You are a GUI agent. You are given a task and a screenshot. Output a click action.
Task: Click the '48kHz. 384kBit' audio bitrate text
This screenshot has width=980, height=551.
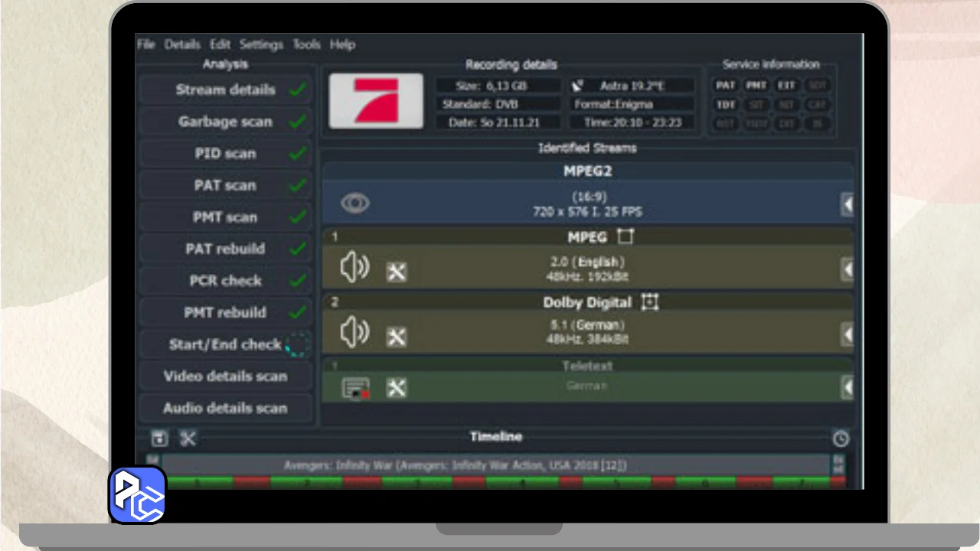click(587, 338)
